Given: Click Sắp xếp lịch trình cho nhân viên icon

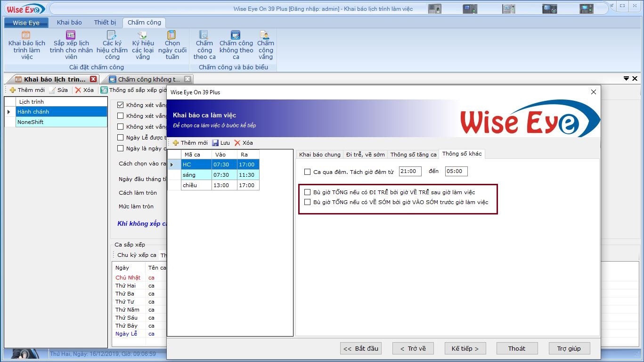Looking at the screenshot, I should coord(71,35).
